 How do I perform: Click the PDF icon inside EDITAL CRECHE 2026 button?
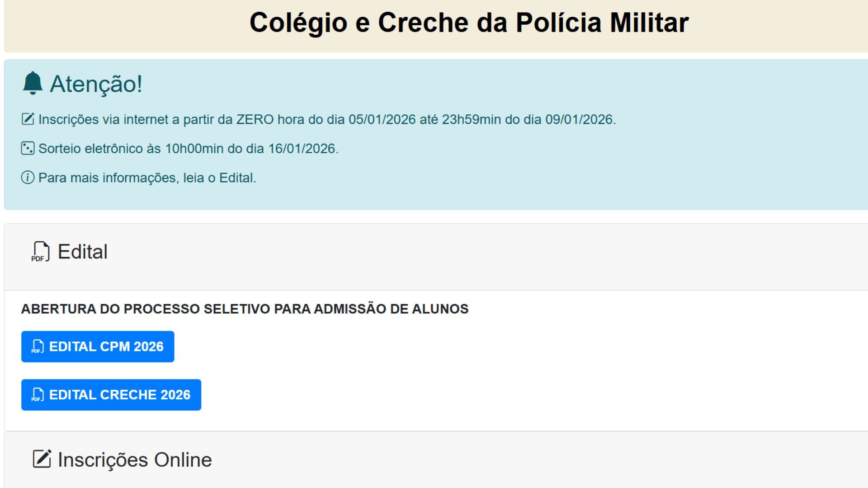38,395
